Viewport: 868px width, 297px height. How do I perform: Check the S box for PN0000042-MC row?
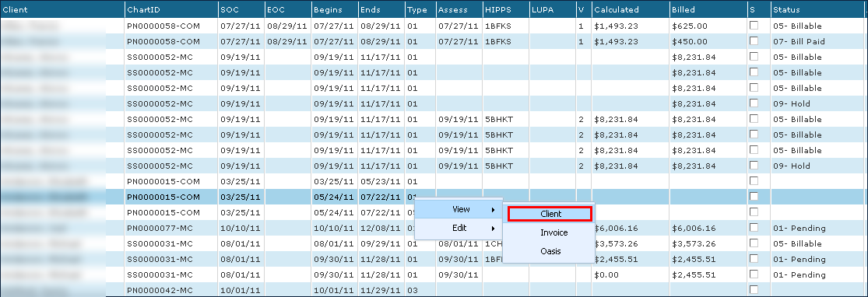[x=754, y=289]
